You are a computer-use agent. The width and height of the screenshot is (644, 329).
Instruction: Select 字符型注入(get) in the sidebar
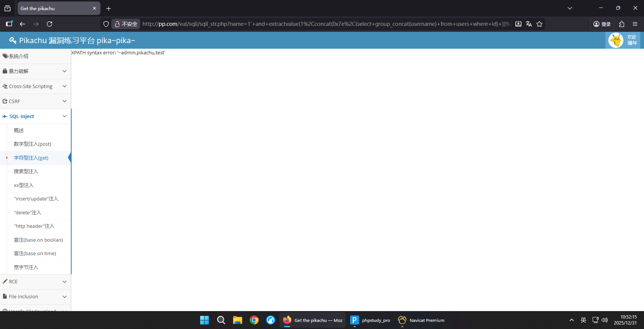point(31,158)
